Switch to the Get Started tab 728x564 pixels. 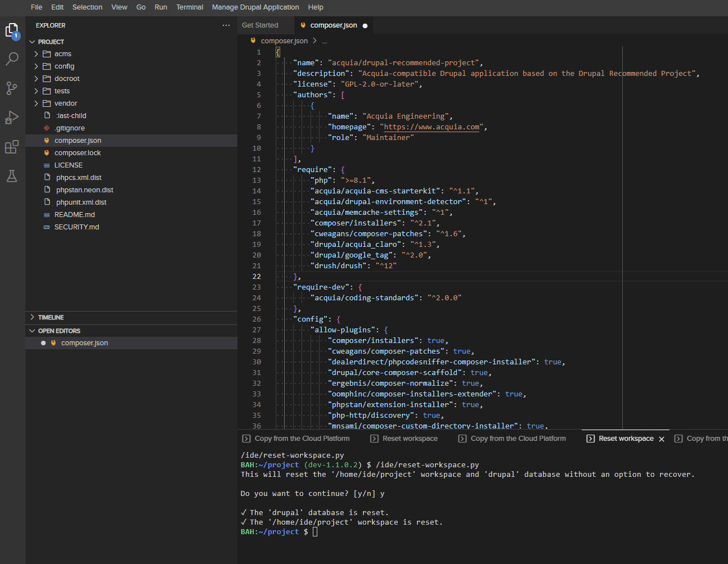pos(259,25)
